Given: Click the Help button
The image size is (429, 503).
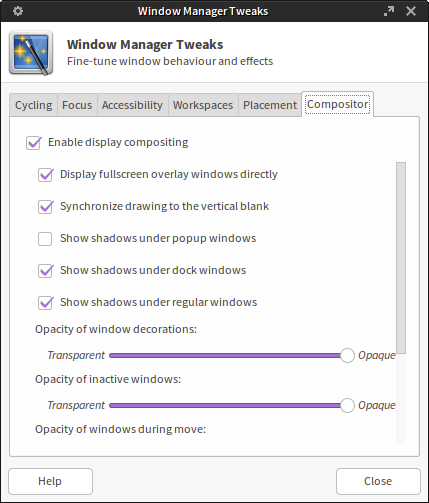Looking at the screenshot, I should click(x=50, y=481).
